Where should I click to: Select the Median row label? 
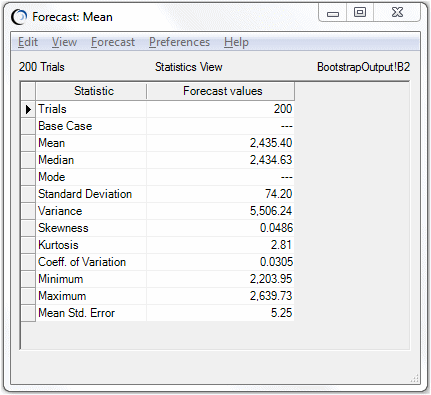56,160
